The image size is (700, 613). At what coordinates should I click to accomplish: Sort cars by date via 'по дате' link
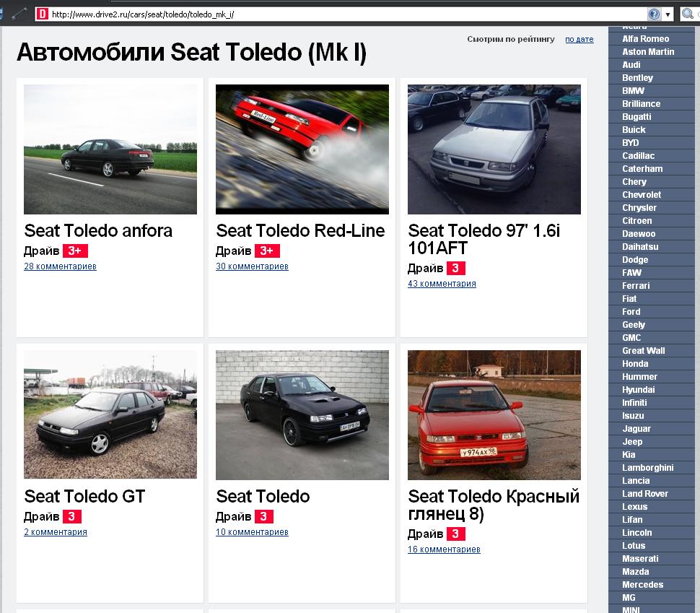click(579, 39)
